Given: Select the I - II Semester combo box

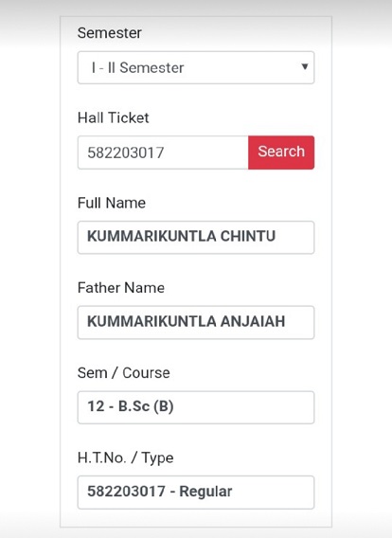Looking at the screenshot, I should [196, 67].
